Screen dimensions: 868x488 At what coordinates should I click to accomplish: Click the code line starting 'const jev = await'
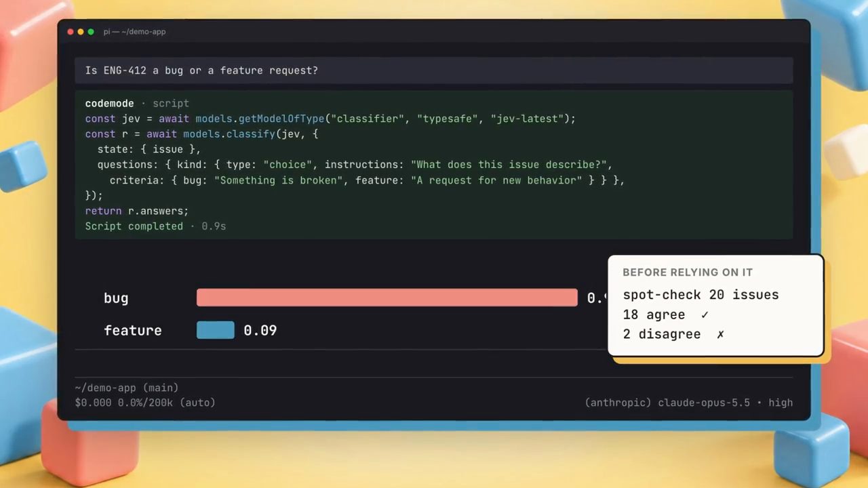[x=330, y=119]
